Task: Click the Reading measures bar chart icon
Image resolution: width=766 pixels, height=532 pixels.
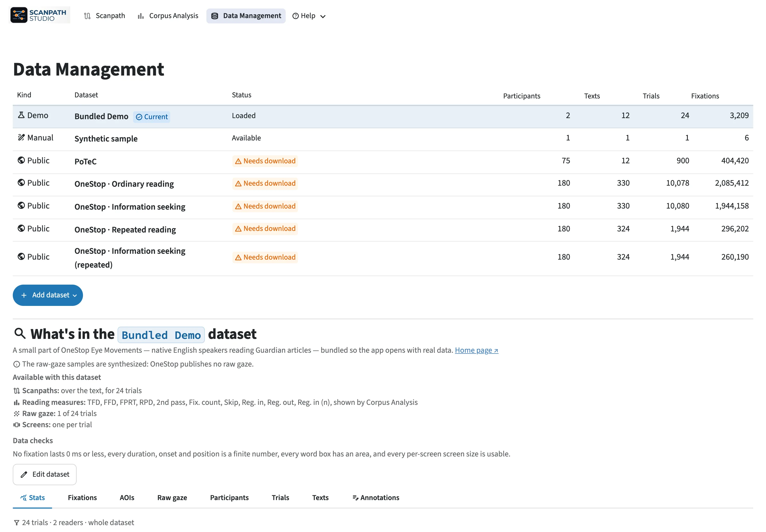Action: (x=16, y=402)
